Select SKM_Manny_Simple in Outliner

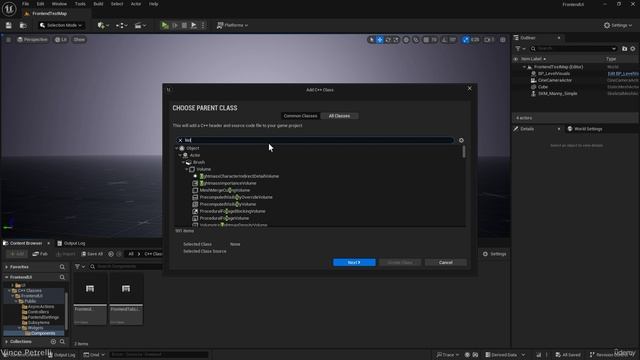click(557, 93)
